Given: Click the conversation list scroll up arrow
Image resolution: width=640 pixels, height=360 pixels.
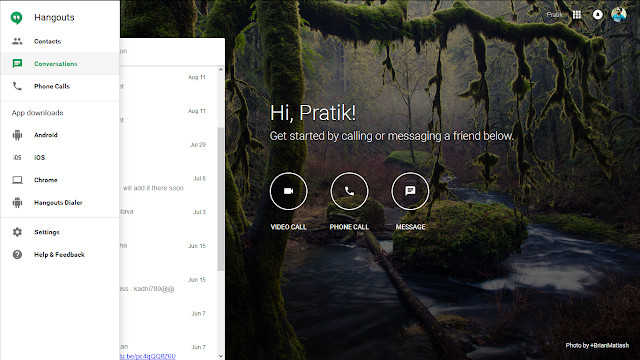Looking at the screenshot, I should click(x=221, y=70).
